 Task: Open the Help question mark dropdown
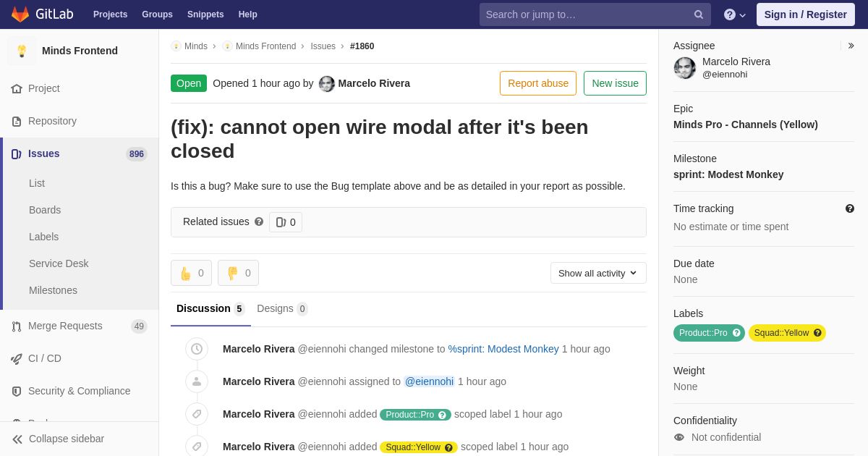pyautogui.click(x=735, y=14)
